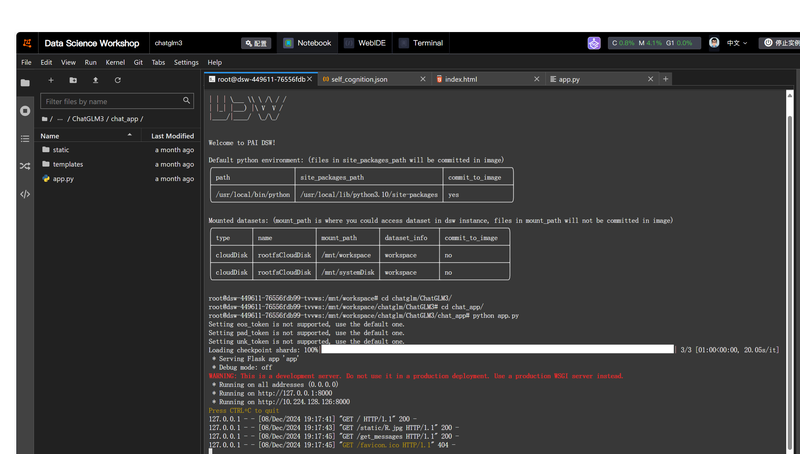Screen dimensions: 800x454
Task: Click the 'Press CTRL+C to quit' text
Action: [x=244, y=410]
